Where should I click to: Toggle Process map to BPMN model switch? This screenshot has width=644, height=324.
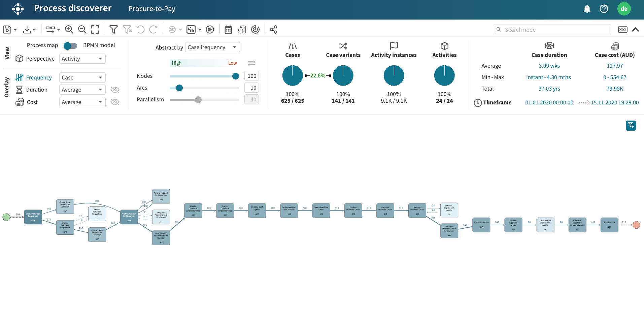(x=70, y=45)
